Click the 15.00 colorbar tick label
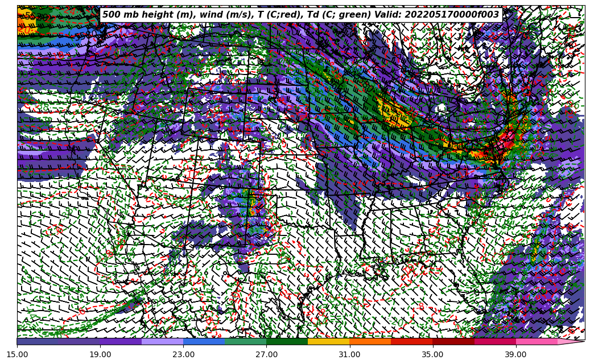This screenshot has height=364, width=590. click(x=17, y=354)
